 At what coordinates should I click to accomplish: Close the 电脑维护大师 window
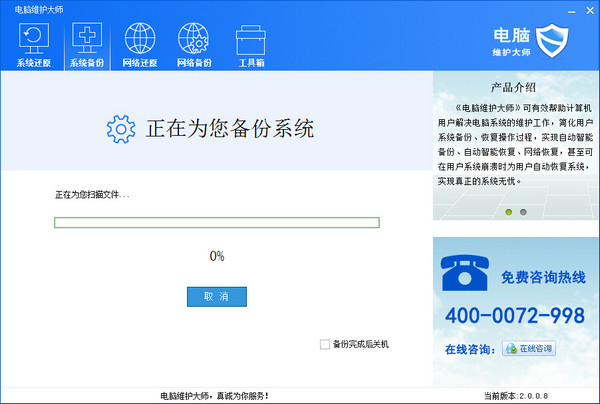(x=590, y=11)
